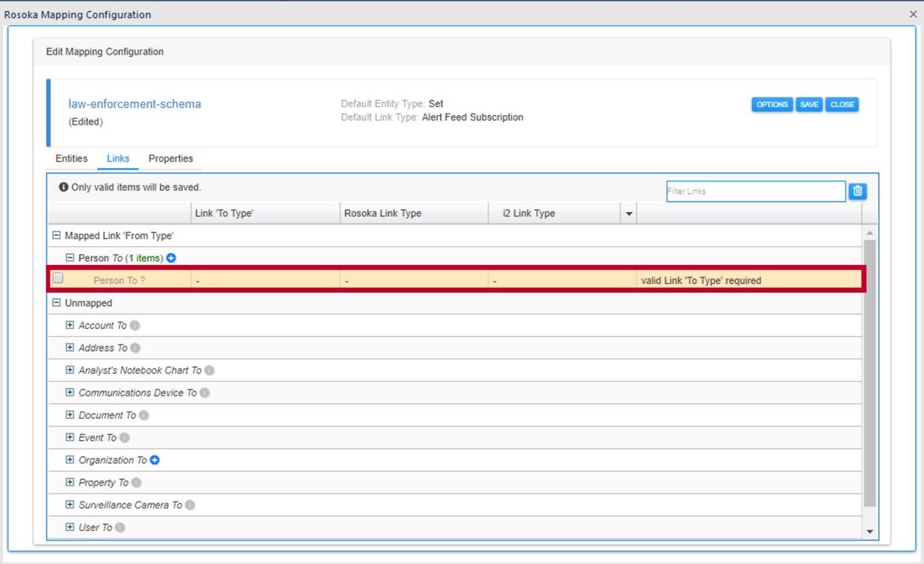Click the info icon beside Account To

pyautogui.click(x=133, y=325)
